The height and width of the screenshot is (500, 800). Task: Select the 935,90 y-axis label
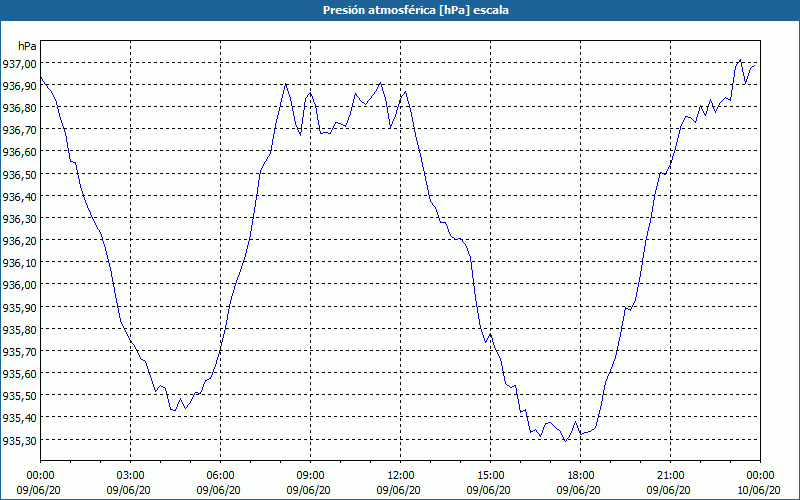tap(19, 307)
